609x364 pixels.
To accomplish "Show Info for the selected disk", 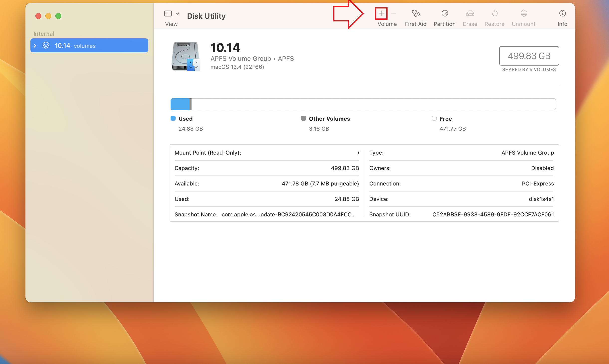I will pos(562,13).
